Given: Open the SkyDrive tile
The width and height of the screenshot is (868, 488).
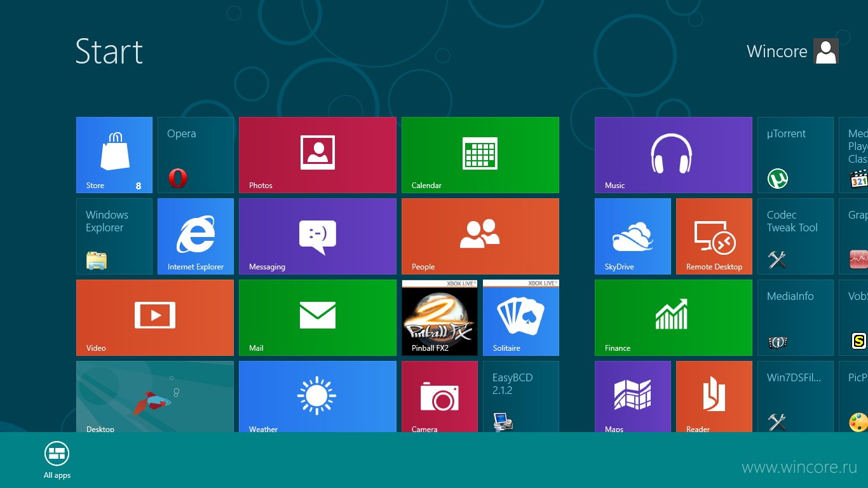Looking at the screenshot, I should coord(633,236).
